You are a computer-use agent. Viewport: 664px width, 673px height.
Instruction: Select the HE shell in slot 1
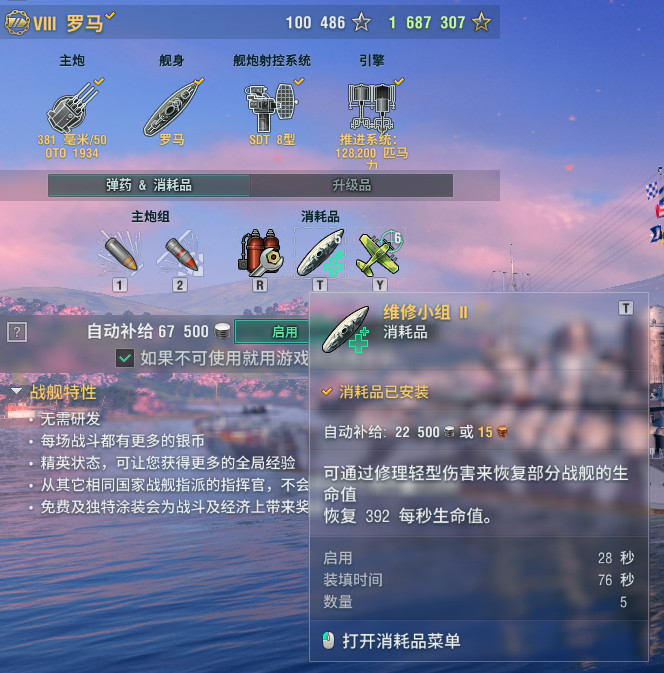120,253
